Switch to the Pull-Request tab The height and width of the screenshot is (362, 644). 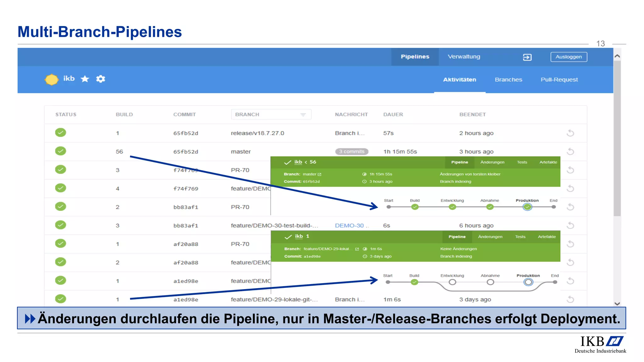559,80
